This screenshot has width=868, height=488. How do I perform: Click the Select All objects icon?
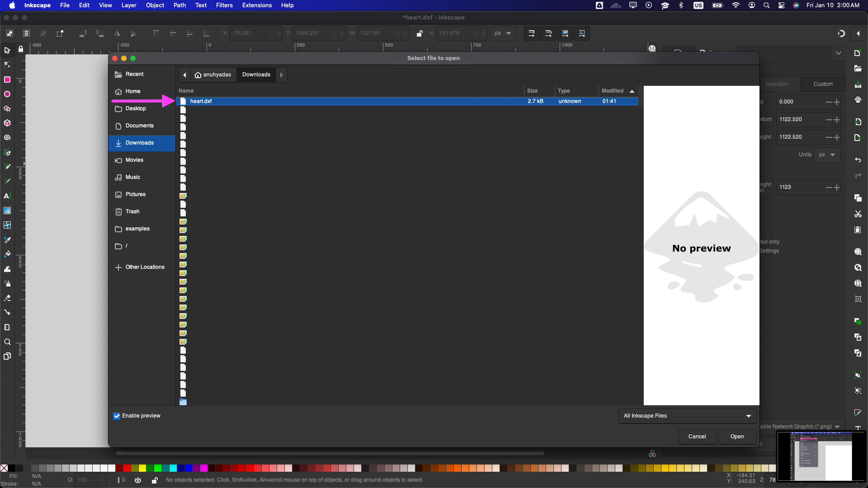click(9, 33)
